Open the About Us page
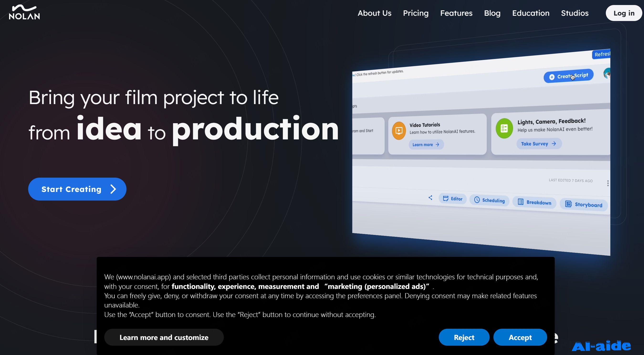Screen dimensions: 644x355 click(374, 13)
